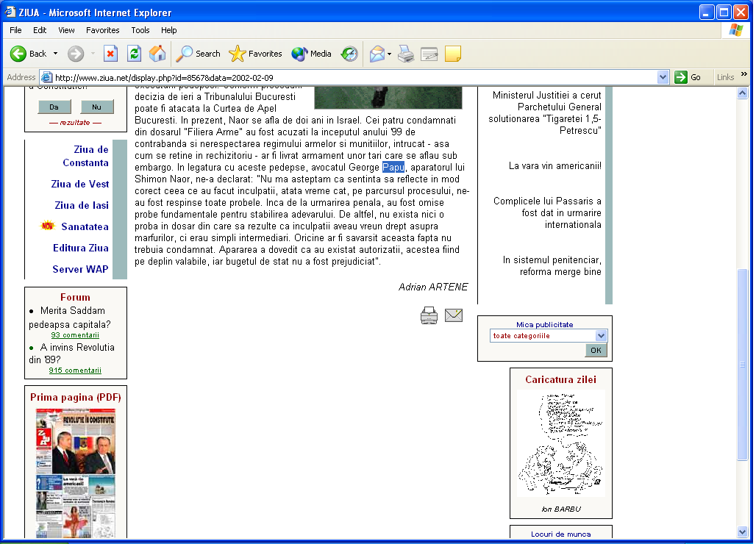Open the La vara vin americanii headline
This screenshot has width=756, height=544.
555,165
